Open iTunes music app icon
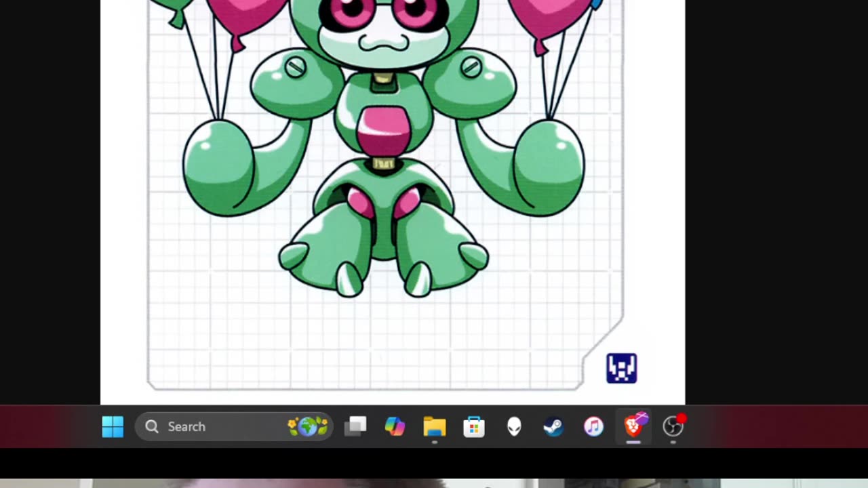Screen dimensions: 868x488 [593, 426]
